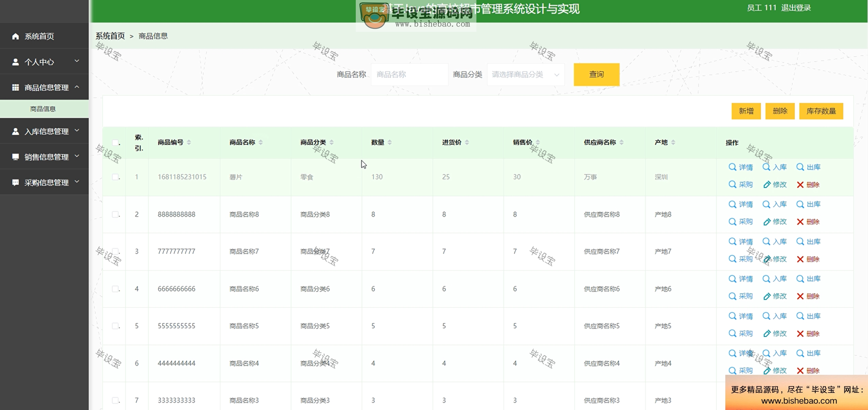Delete 商品名称8 row
This screenshot has height=410, width=868.
click(808, 222)
